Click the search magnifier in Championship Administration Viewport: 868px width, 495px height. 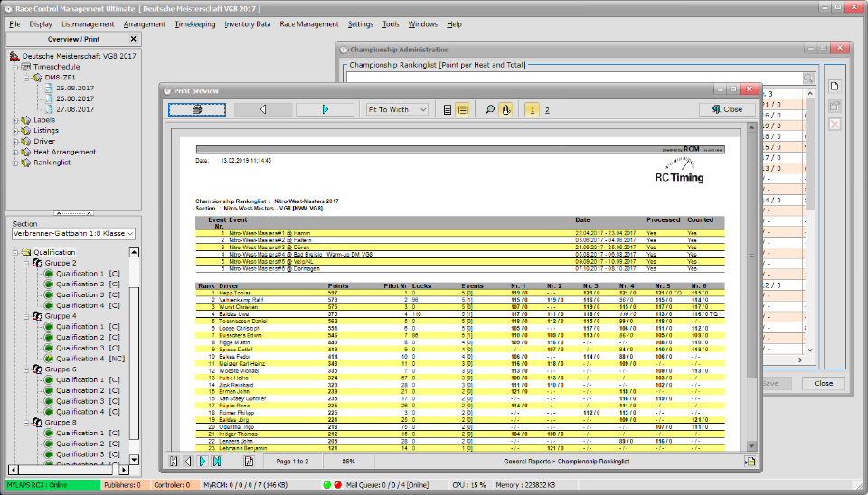808,78
